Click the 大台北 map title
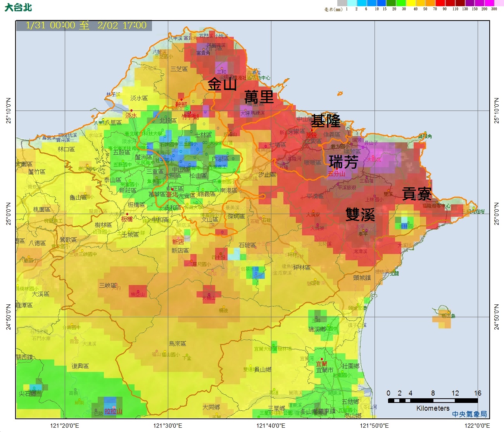 tap(18, 7)
